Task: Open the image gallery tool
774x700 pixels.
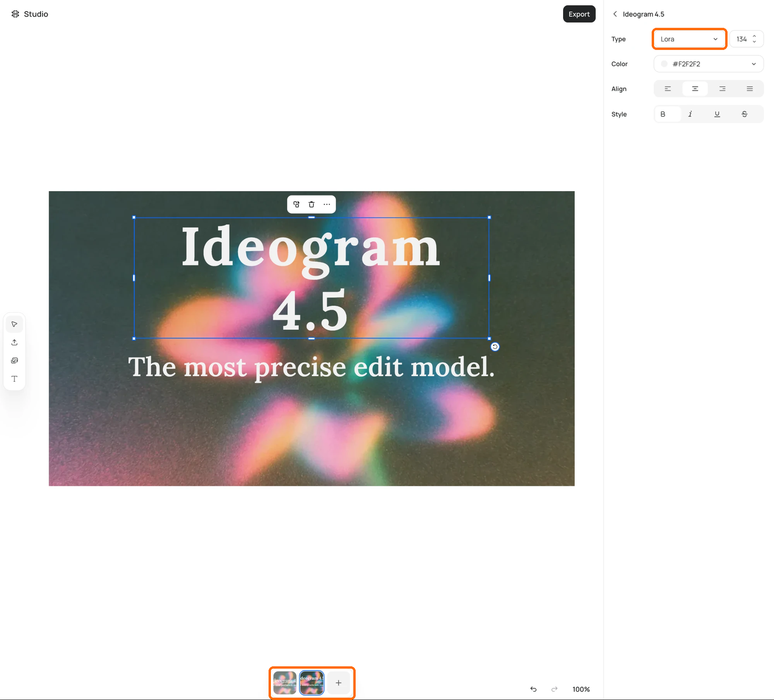Action: coord(15,360)
